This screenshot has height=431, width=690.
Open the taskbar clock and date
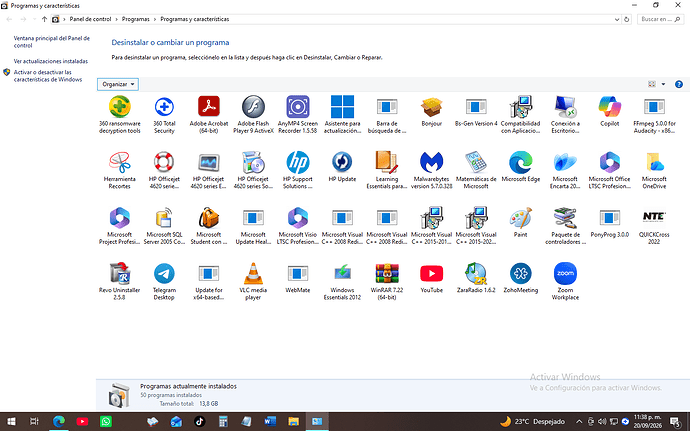tap(647, 421)
